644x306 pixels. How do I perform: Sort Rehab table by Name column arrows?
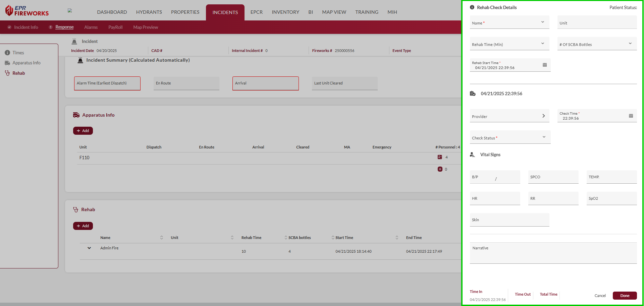161,238
